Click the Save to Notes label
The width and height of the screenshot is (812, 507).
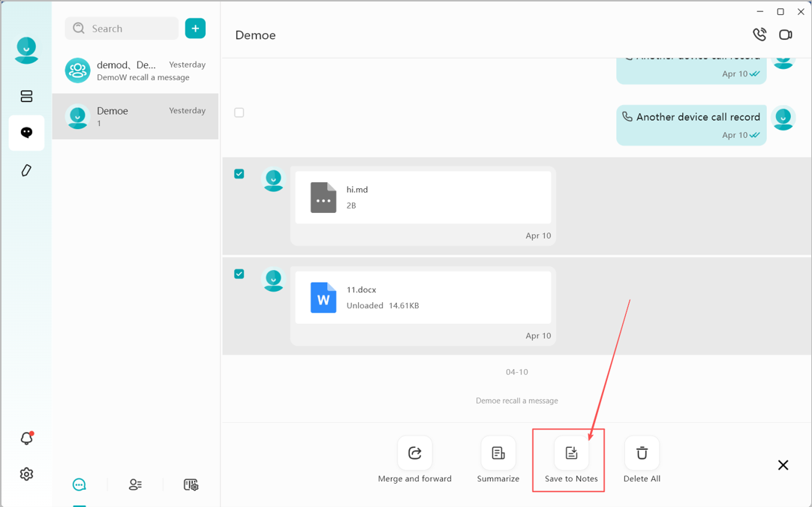571,478
